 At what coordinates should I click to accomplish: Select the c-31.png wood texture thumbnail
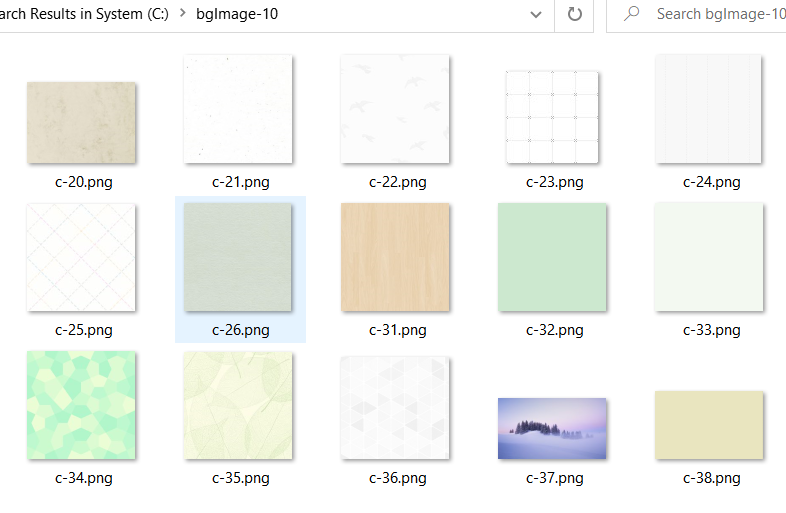pos(395,257)
